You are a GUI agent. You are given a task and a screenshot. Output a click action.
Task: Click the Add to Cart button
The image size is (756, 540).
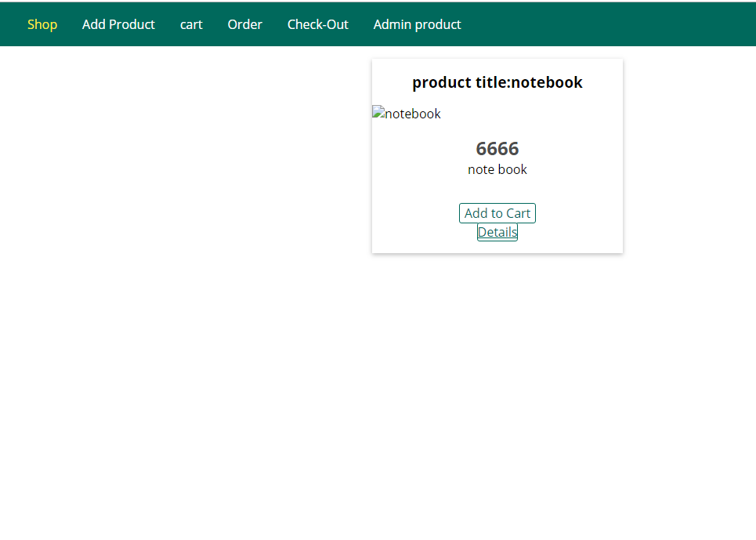click(497, 213)
